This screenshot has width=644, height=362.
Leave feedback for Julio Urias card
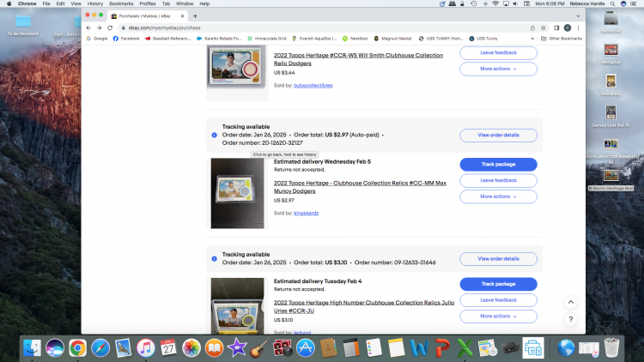(x=498, y=300)
